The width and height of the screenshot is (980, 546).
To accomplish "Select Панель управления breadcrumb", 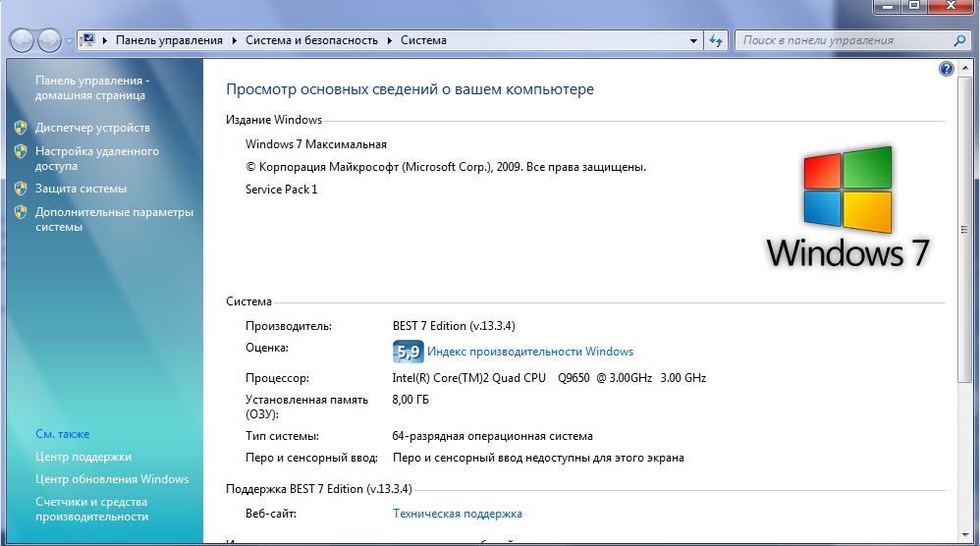I will click(169, 40).
